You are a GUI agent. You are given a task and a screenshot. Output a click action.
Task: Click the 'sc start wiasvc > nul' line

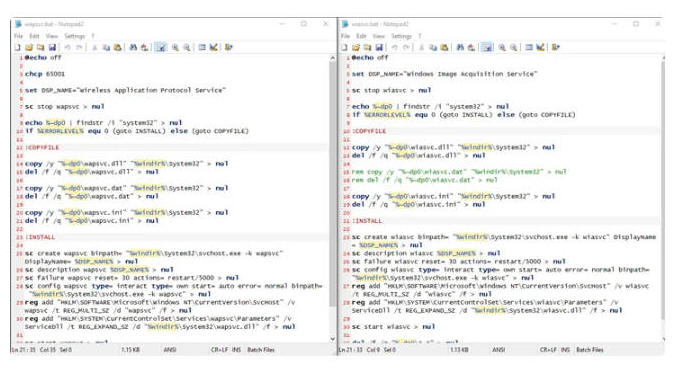(394, 327)
